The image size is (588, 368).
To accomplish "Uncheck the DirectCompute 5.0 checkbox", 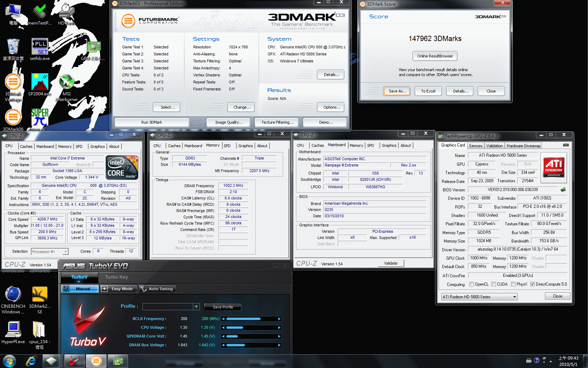I will click(532, 284).
